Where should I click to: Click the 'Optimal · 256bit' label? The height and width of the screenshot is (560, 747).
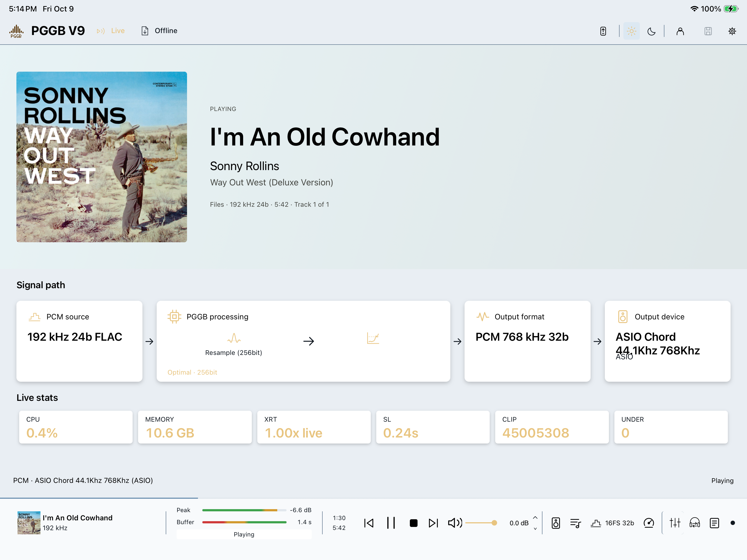pyautogui.click(x=192, y=372)
